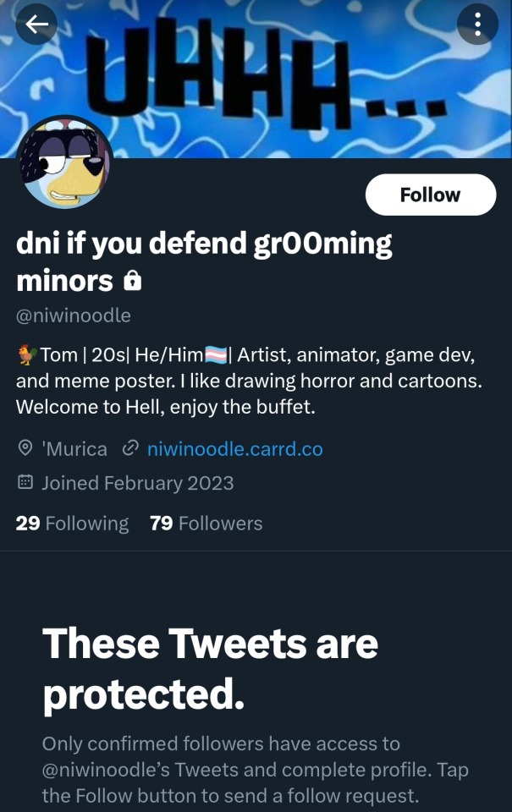Tap the calendar icon beside the join date

coord(25,483)
